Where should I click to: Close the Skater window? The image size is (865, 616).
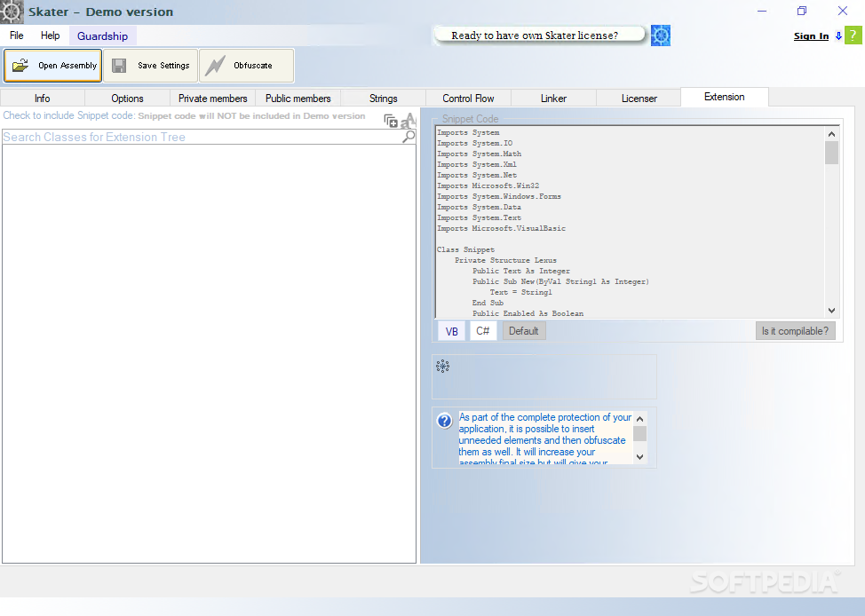[843, 11]
